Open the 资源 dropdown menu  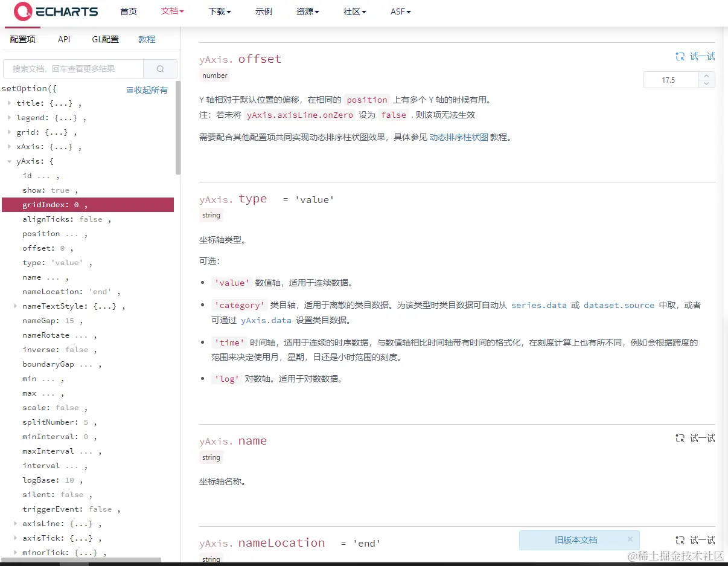308,11
